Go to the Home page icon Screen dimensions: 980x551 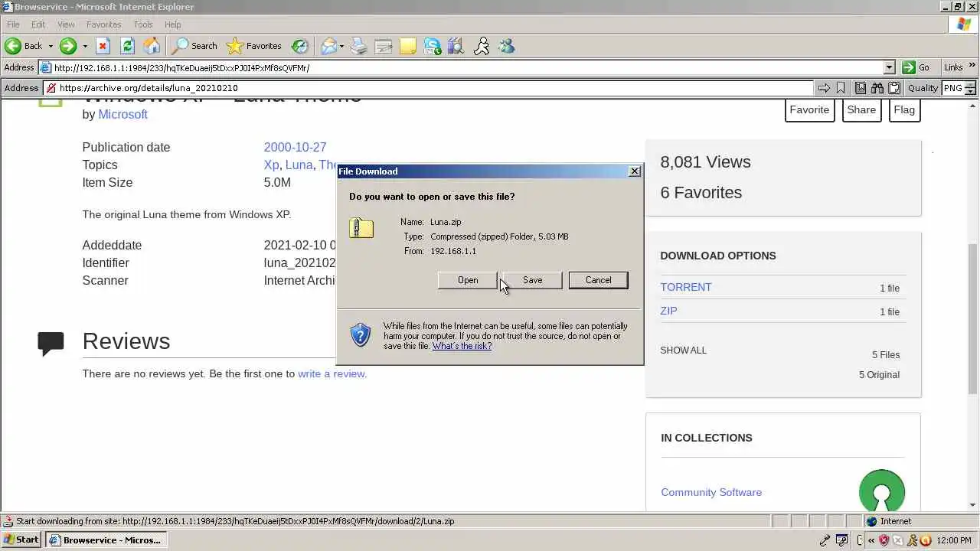coord(152,46)
